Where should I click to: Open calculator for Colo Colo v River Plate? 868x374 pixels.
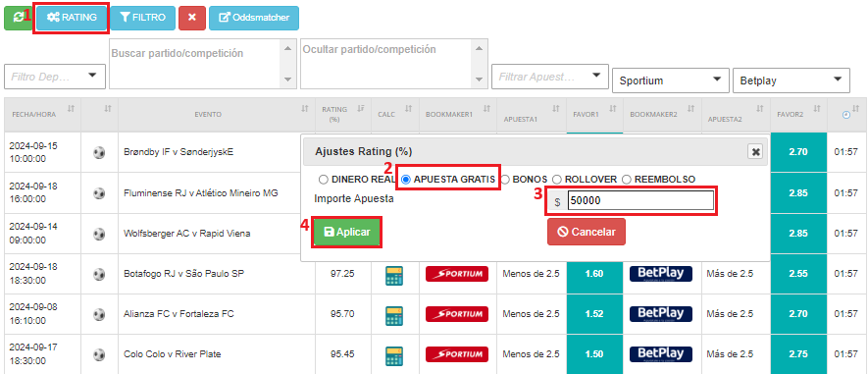pyautogui.click(x=394, y=354)
